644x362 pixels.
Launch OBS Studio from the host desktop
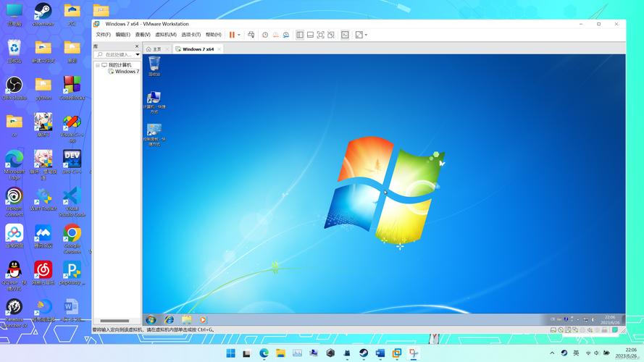[14, 88]
